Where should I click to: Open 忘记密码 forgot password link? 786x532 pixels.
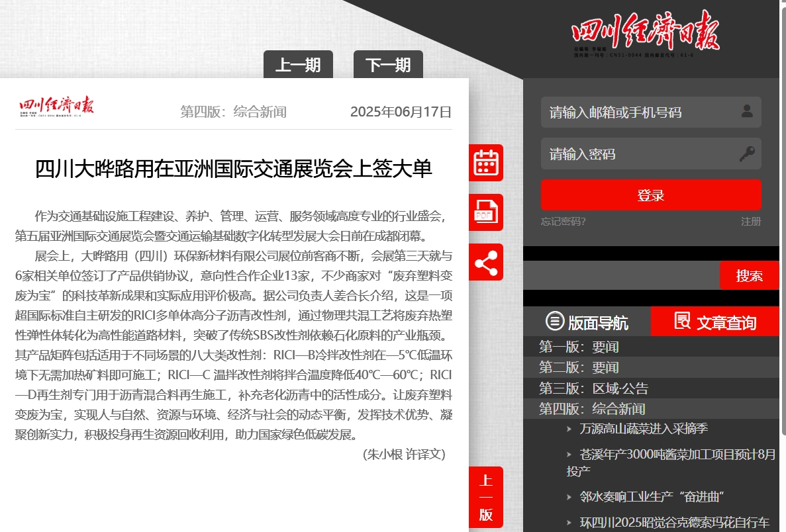(563, 222)
